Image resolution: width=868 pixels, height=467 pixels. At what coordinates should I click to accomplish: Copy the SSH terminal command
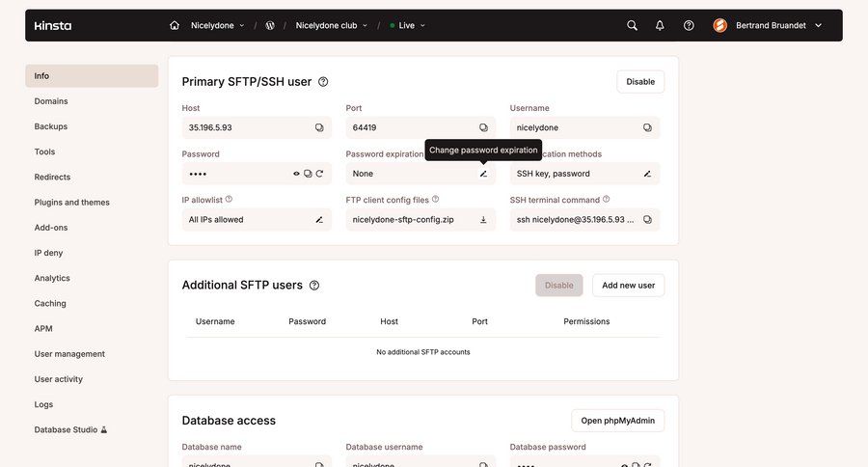tap(647, 219)
